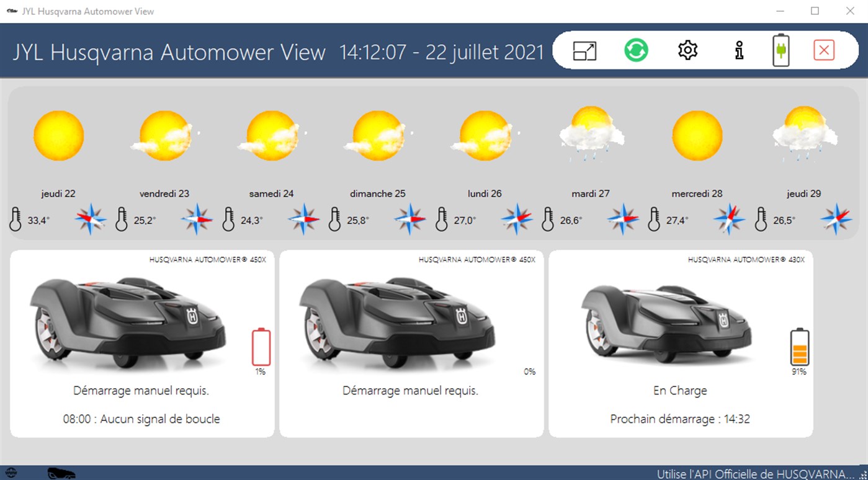Click the red empty battery icon at 1%
This screenshot has height=480, width=868.
[x=261, y=347]
